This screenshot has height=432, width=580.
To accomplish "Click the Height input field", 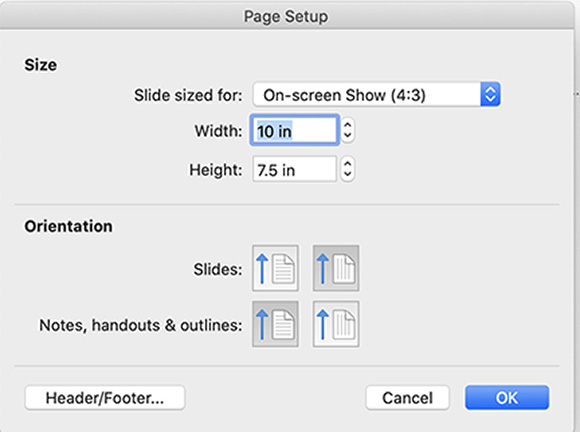I will (295, 169).
